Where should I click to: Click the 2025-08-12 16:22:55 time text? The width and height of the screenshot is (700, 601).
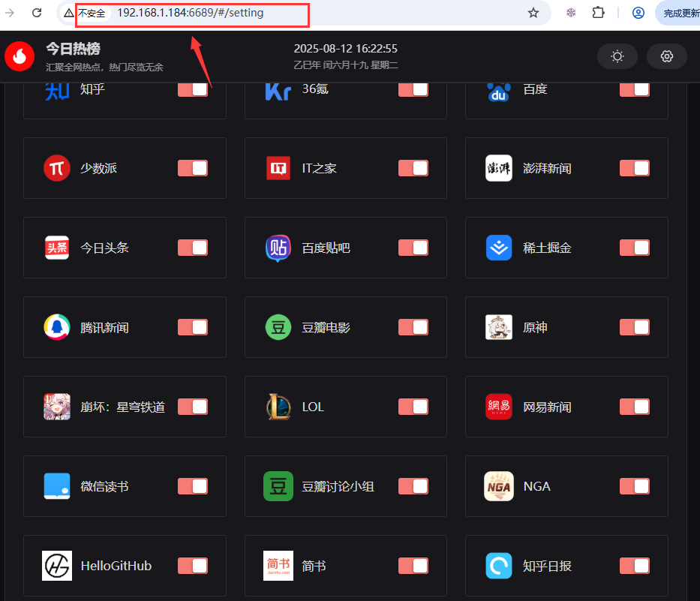(x=346, y=48)
